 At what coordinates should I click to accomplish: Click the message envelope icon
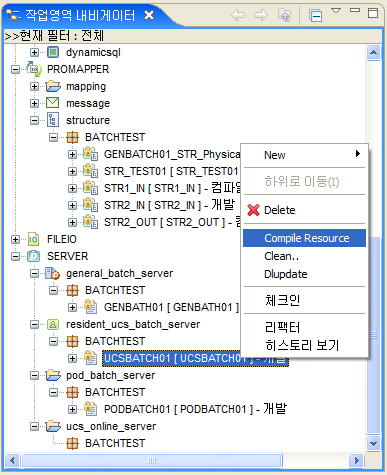(x=53, y=103)
